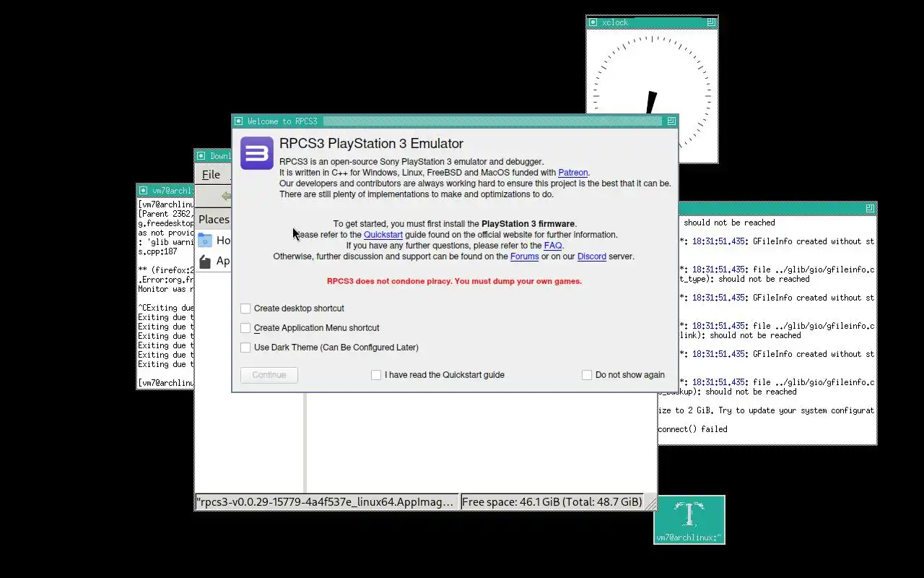Enable Create Application Menu shortcut checkbox
Image resolution: width=924 pixels, height=578 pixels.
pyautogui.click(x=245, y=328)
